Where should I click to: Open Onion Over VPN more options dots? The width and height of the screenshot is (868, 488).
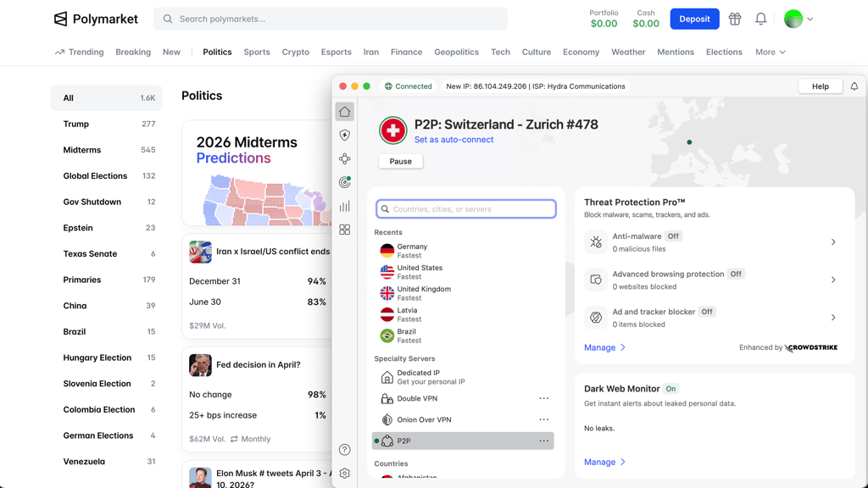[x=543, y=419]
